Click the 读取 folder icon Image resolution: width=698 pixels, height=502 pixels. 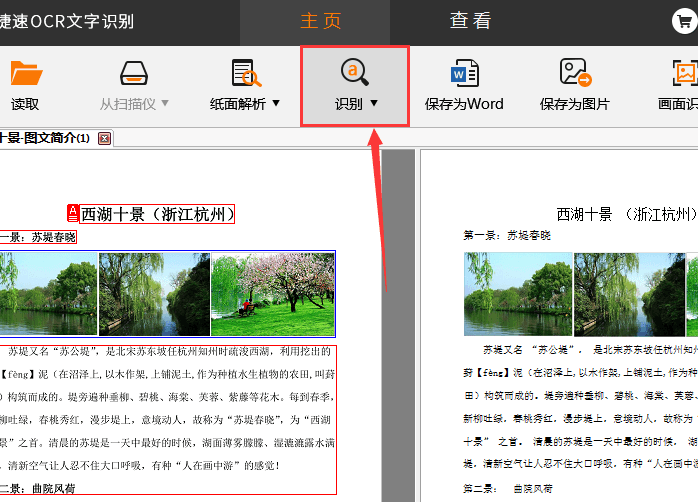point(25,75)
